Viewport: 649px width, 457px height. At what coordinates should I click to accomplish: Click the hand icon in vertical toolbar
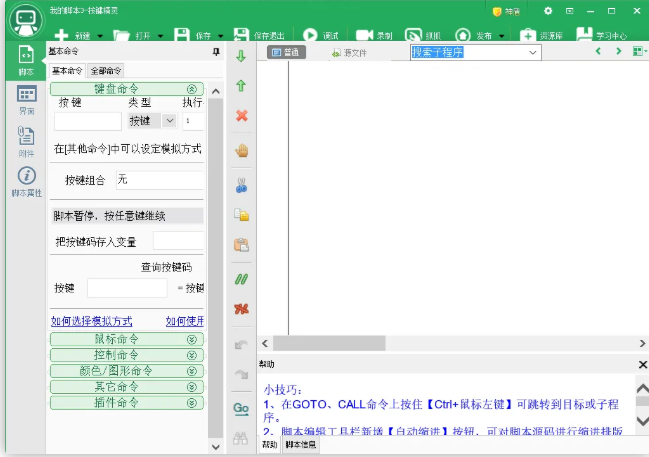[x=241, y=151]
